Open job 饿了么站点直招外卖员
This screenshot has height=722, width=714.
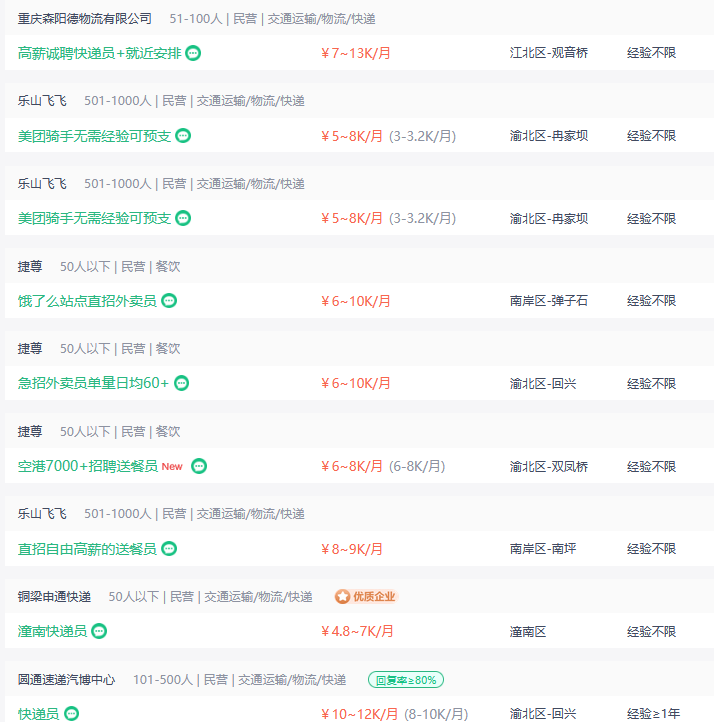[87, 301]
